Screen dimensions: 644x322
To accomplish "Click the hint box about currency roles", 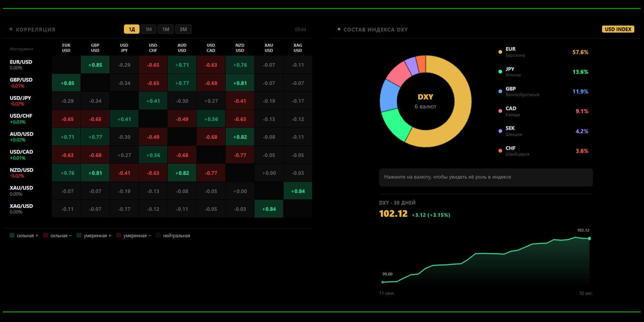I will pyautogui.click(x=486, y=177).
